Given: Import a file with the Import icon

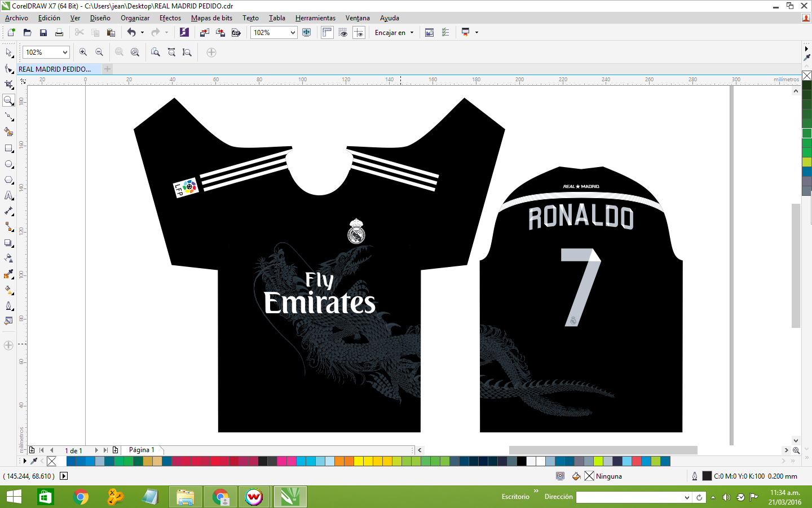Looking at the screenshot, I should coord(205,33).
